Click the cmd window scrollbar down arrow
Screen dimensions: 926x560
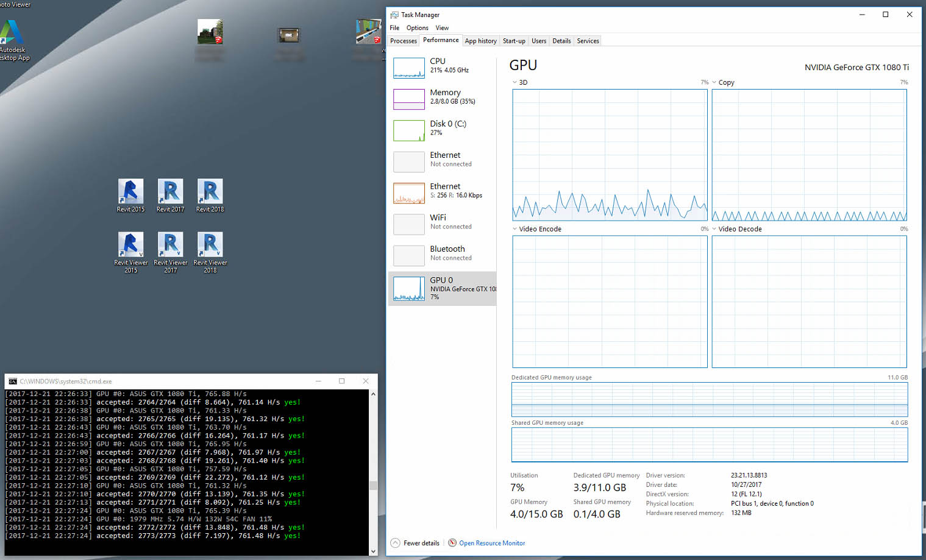click(x=373, y=551)
